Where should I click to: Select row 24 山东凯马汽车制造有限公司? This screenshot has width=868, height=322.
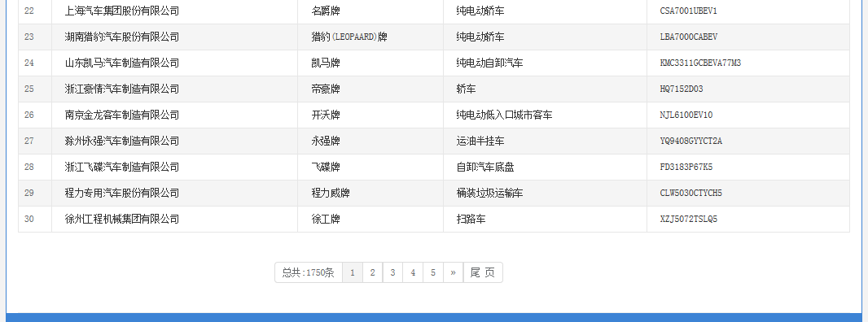point(434,63)
